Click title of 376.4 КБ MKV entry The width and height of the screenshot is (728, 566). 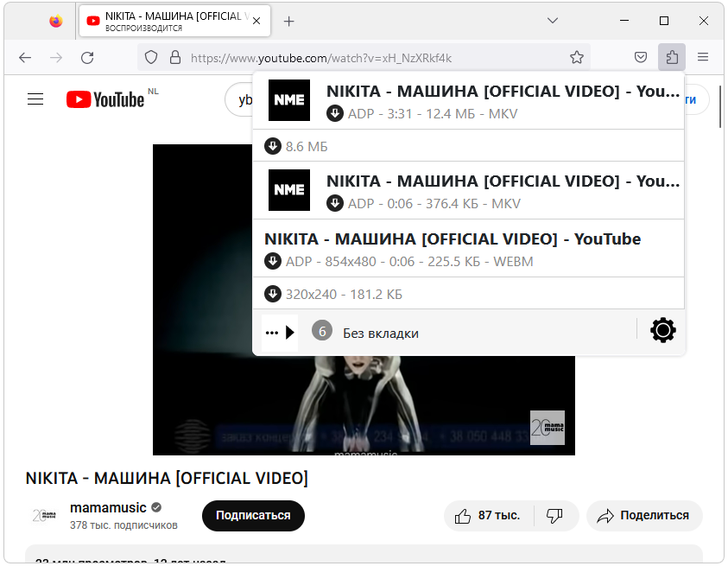pyautogui.click(x=503, y=181)
